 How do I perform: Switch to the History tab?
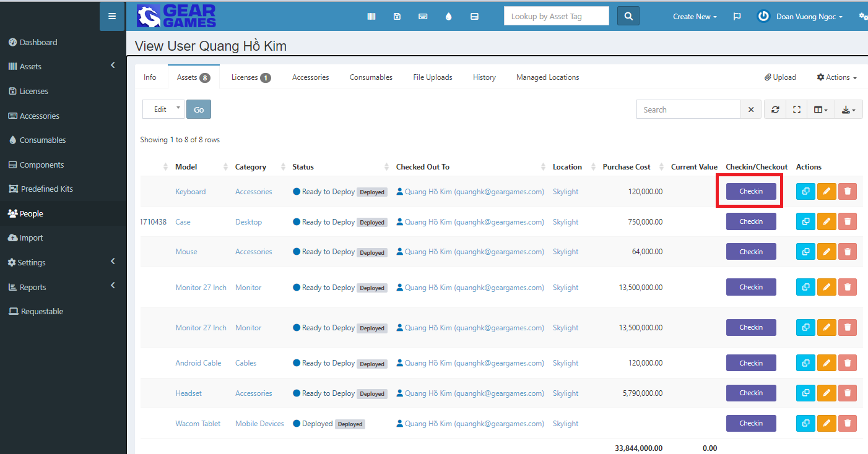pyautogui.click(x=484, y=77)
